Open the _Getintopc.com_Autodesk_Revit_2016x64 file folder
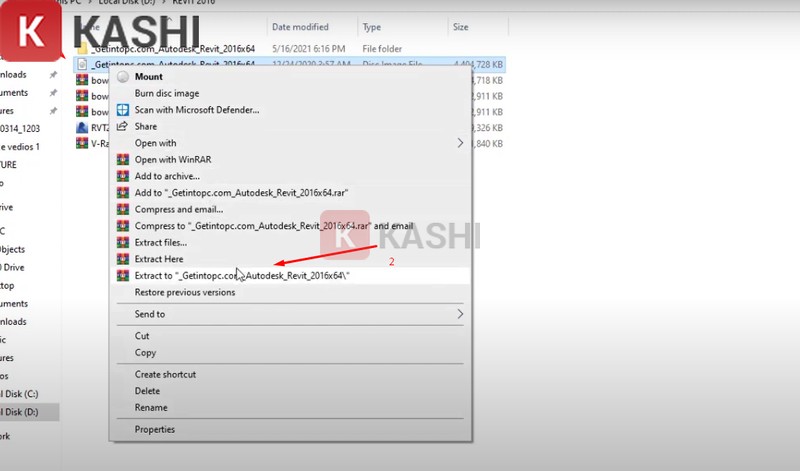The image size is (800, 471). coord(173,49)
